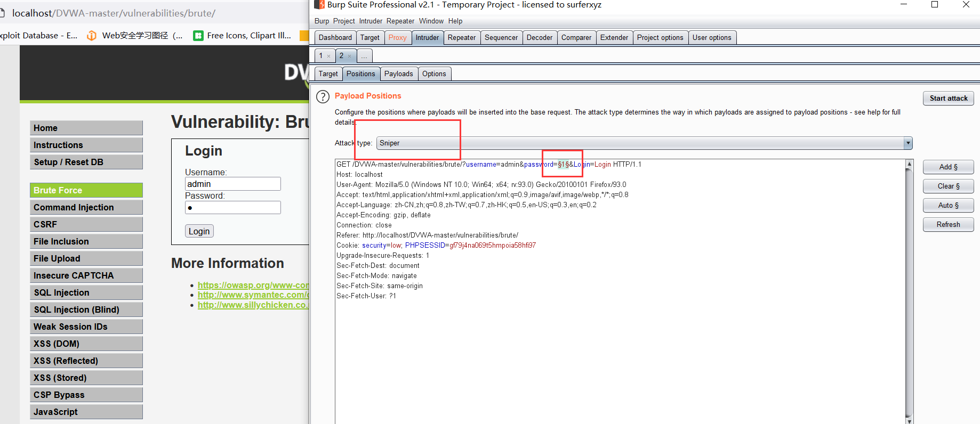This screenshot has width=980, height=424.
Task: Open the Project options tab
Action: pyautogui.click(x=660, y=38)
